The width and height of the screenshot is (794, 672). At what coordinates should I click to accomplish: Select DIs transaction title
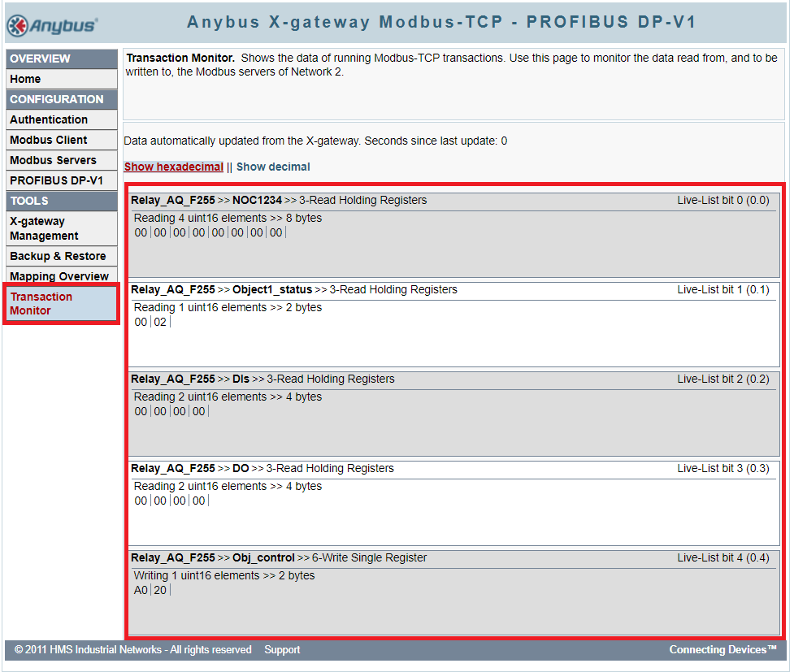tap(241, 379)
